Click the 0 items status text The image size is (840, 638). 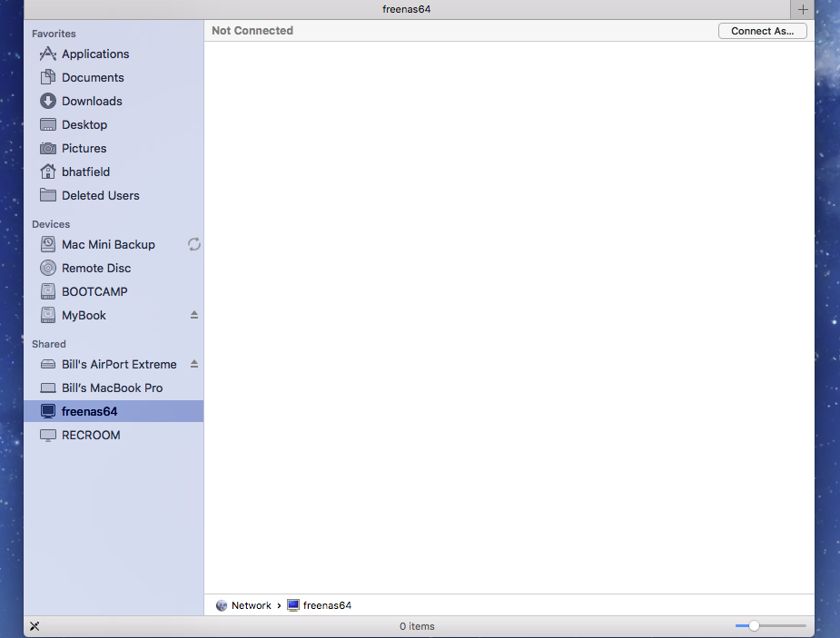click(417, 626)
